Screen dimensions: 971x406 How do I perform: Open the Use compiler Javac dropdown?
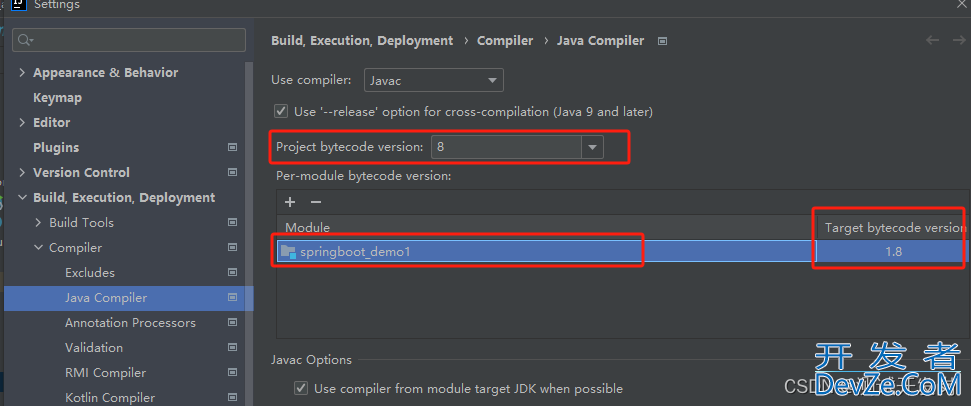pyautogui.click(x=433, y=80)
